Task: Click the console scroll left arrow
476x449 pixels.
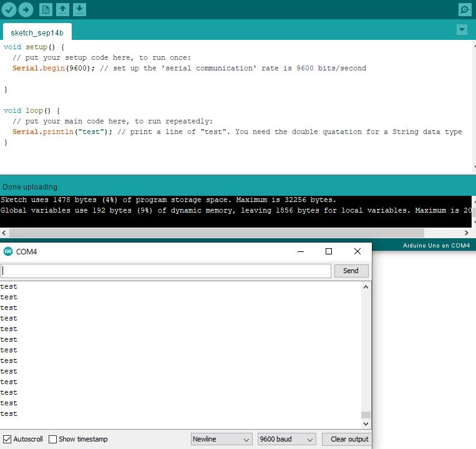Action: [x=4, y=233]
